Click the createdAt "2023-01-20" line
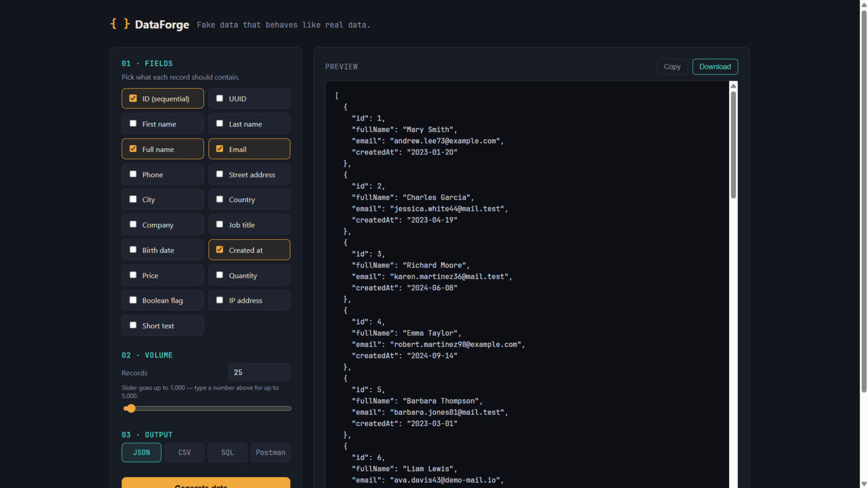The width and height of the screenshot is (868, 488). [x=404, y=152]
